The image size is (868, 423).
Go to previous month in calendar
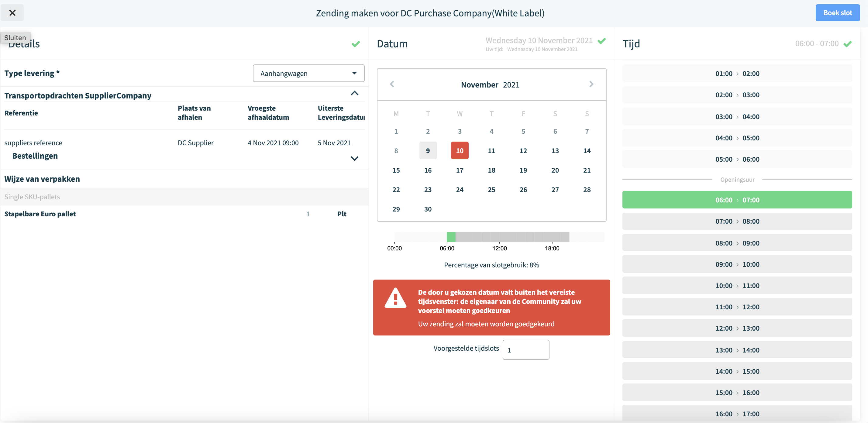tap(392, 84)
